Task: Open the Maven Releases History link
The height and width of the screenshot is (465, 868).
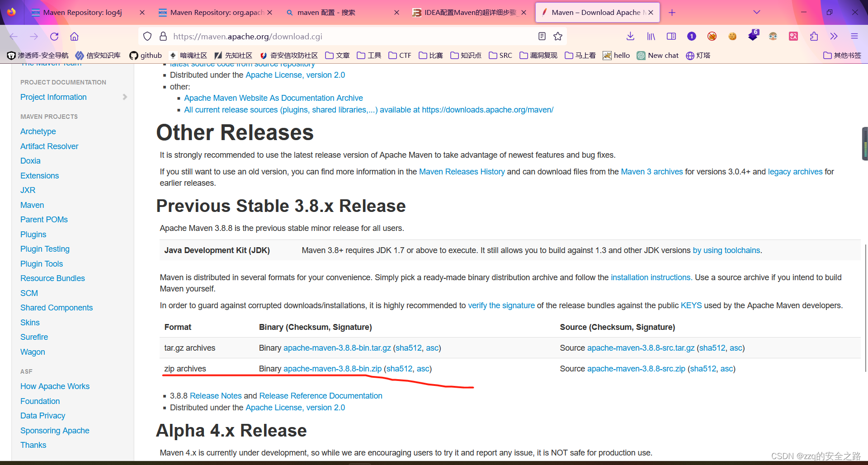Action: [x=462, y=172]
